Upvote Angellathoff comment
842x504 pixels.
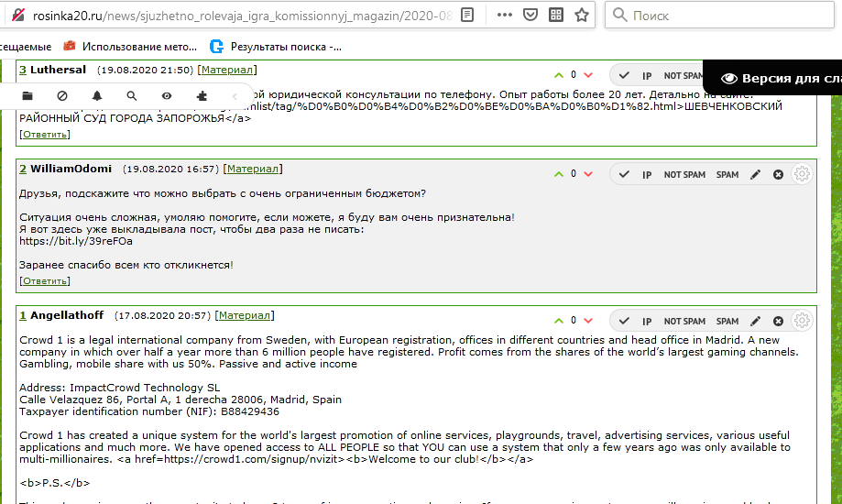(x=559, y=321)
